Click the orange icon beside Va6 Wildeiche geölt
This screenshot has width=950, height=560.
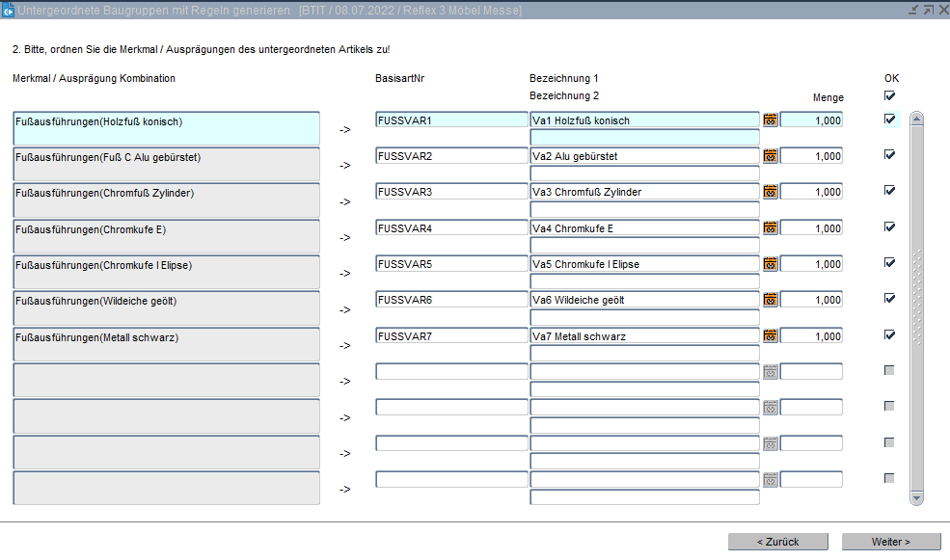point(770,300)
